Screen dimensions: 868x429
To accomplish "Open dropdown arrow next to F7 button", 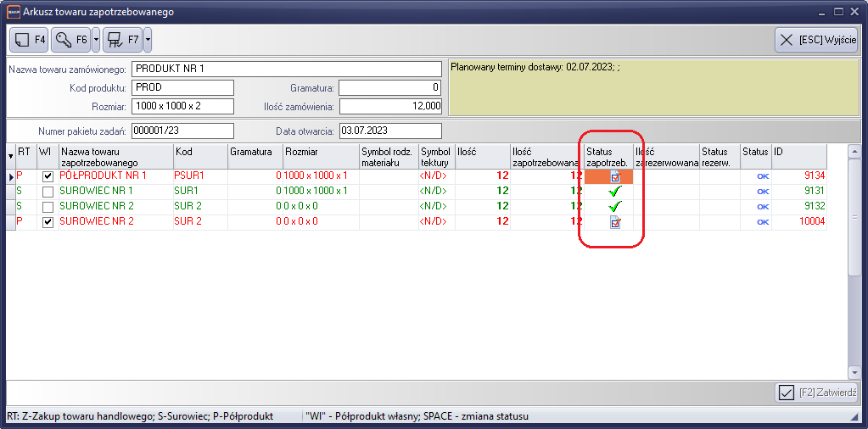I will click(x=148, y=39).
